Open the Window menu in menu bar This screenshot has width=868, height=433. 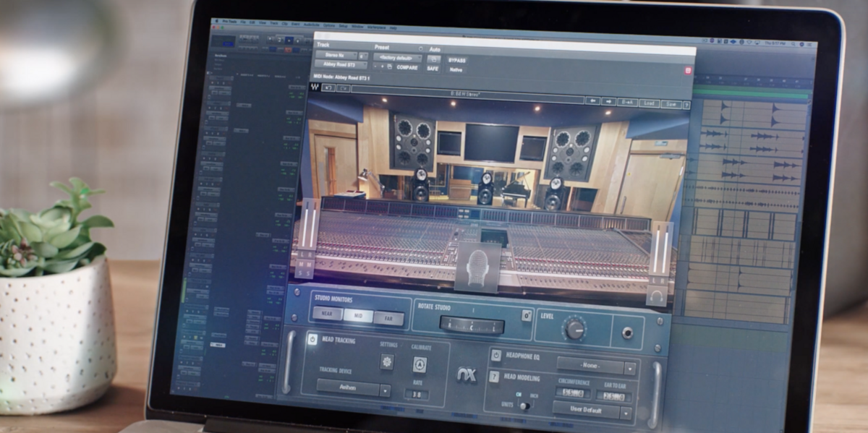coord(357,27)
